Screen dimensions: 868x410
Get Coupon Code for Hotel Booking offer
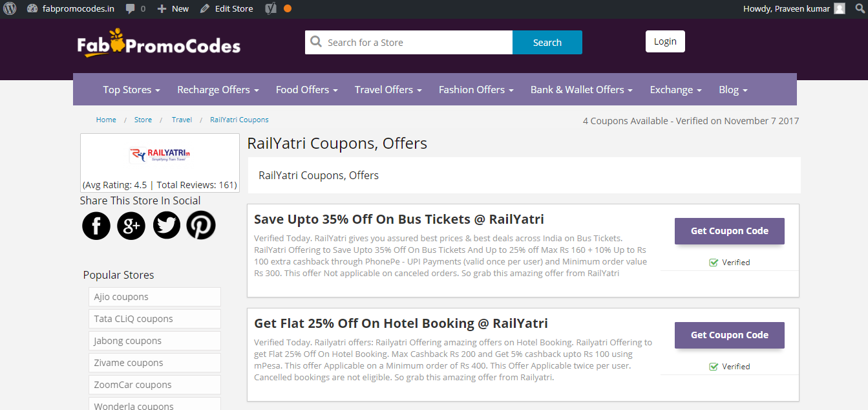click(730, 335)
